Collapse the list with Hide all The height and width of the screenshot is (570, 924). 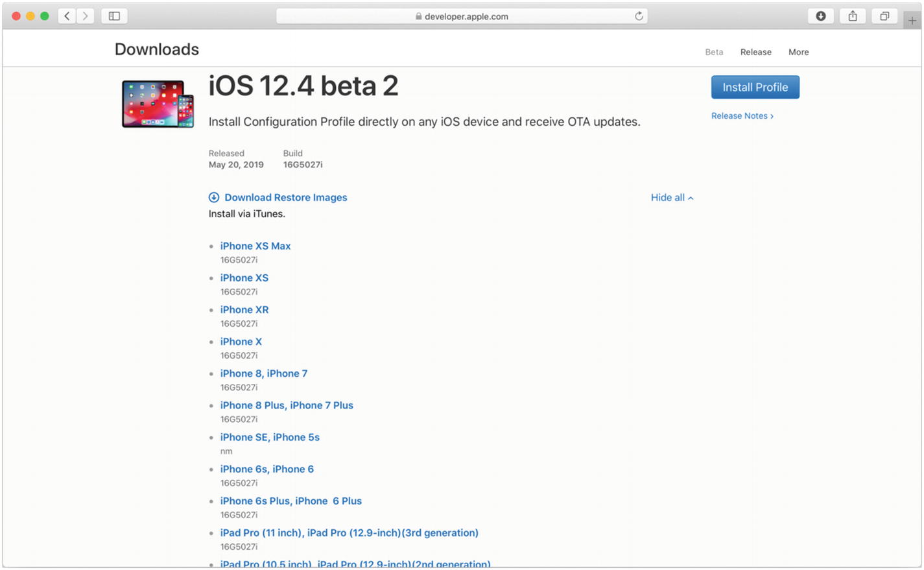672,198
